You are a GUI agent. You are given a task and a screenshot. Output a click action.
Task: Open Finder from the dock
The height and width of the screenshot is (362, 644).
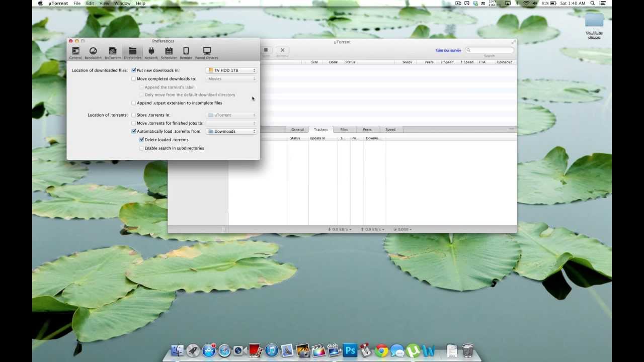(x=177, y=350)
